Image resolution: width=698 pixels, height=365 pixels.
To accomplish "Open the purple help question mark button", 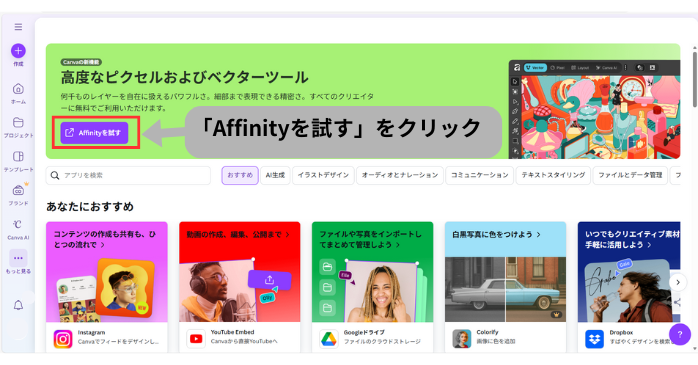I will (680, 334).
